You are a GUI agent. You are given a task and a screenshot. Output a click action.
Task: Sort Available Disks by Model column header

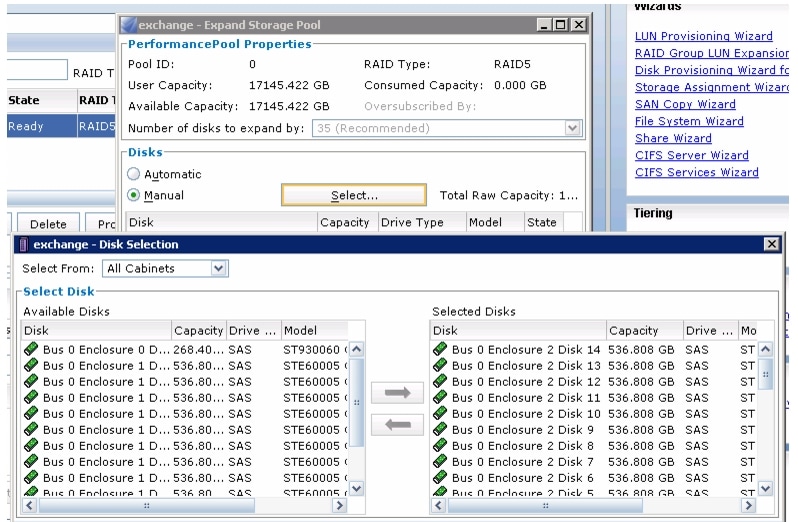click(x=315, y=331)
